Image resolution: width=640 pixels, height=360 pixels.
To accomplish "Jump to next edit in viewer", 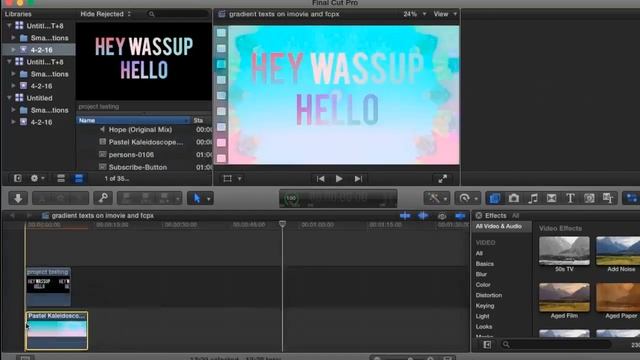I will coord(358,179).
